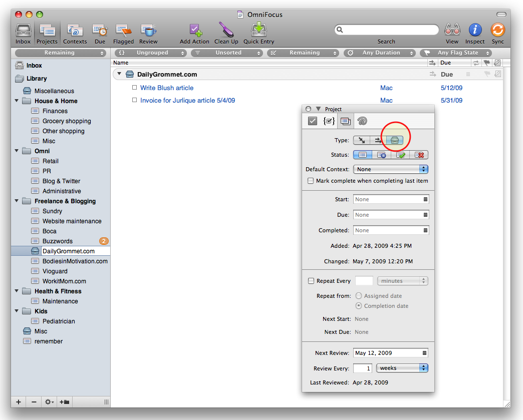This screenshot has width=523, height=420.
Task: Set project status to Completed
Action: pyautogui.click(x=401, y=155)
